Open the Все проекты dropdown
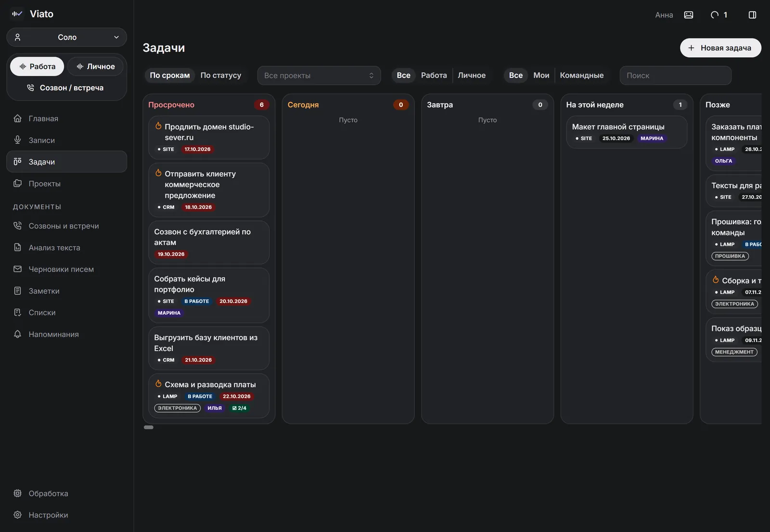The image size is (770, 532). [x=319, y=76]
